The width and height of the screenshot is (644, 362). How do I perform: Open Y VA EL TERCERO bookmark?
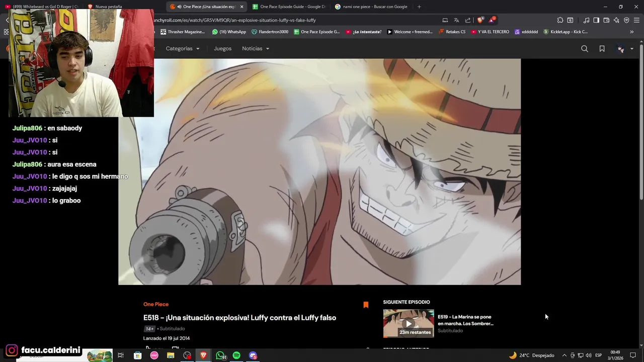pos(490,32)
